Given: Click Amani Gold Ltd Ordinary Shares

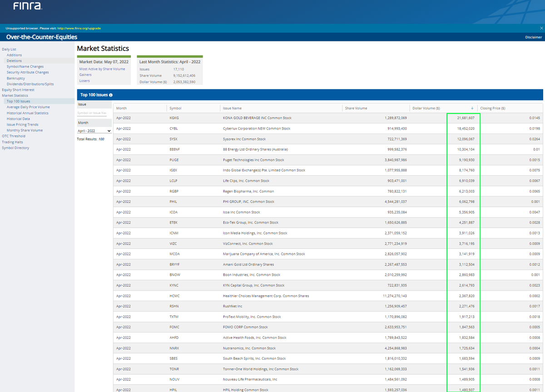Looking at the screenshot, I should pos(248,264).
